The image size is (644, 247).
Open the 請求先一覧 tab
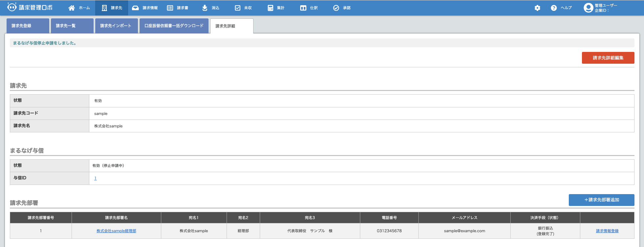coord(72,26)
